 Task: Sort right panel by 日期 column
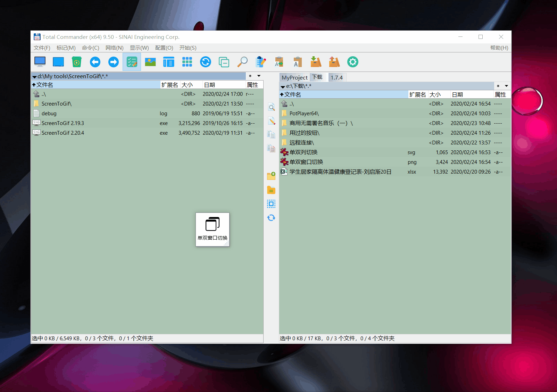pyautogui.click(x=472, y=94)
